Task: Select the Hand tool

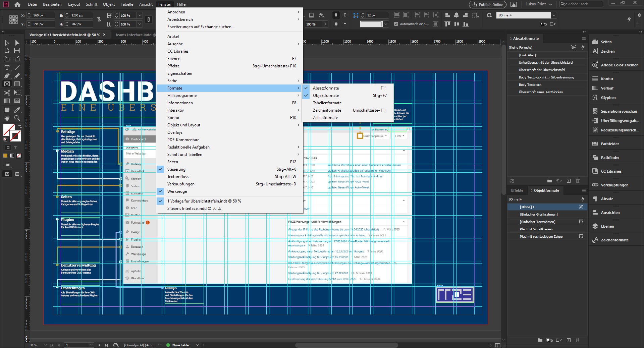Action: coord(7,118)
